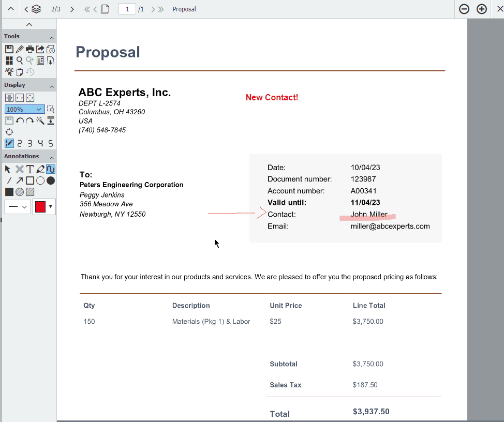Collapse the Annotations panel section
The width and height of the screenshot is (504, 422).
click(52, 157)
